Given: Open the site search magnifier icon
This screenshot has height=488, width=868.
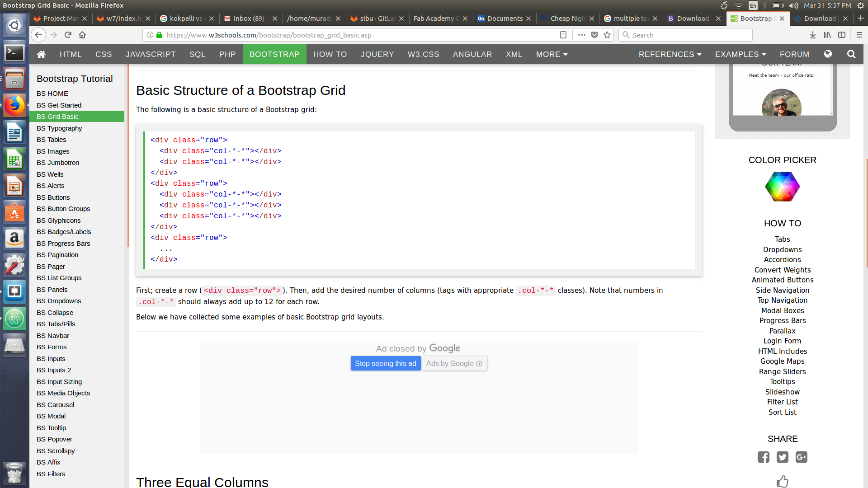Looking at the screenshot, I should [851, 54].
